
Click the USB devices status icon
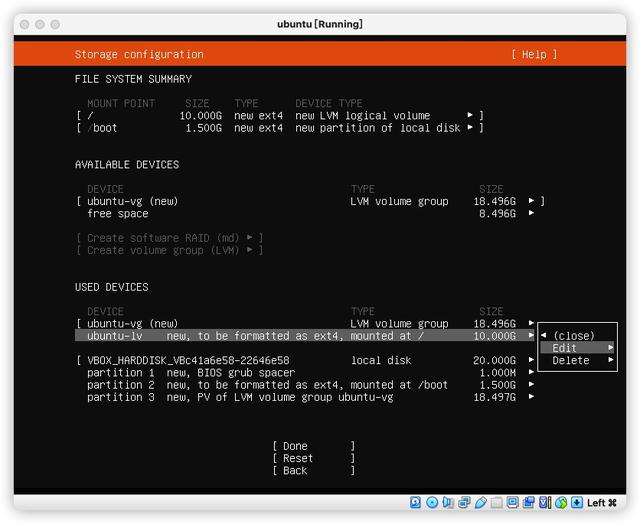pos(480,502)
